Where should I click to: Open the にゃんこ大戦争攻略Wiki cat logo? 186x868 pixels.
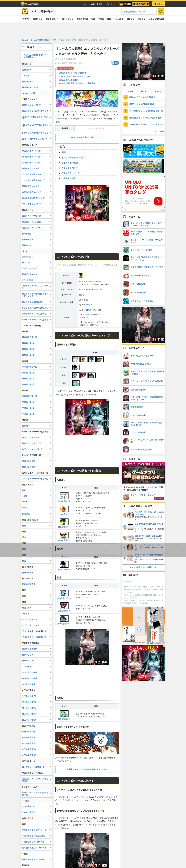click(25, 11)
